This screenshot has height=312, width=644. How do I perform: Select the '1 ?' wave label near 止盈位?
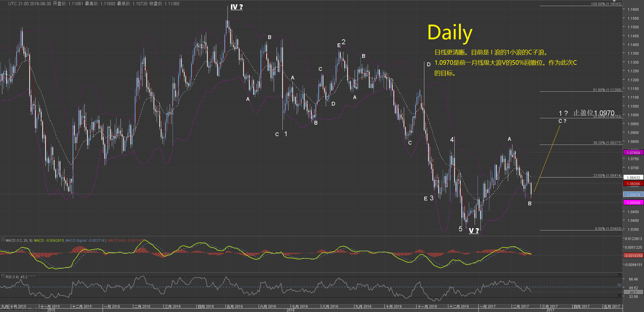(563, 113)
